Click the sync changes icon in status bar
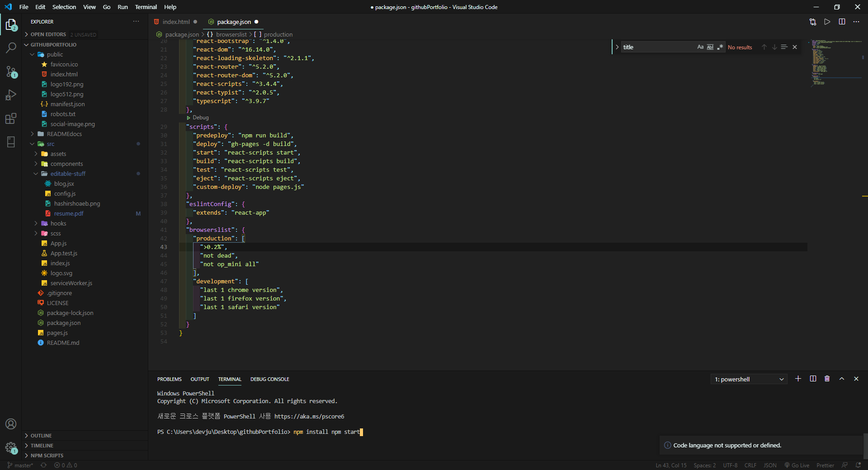868x470 pixels. tap(43, 465)
